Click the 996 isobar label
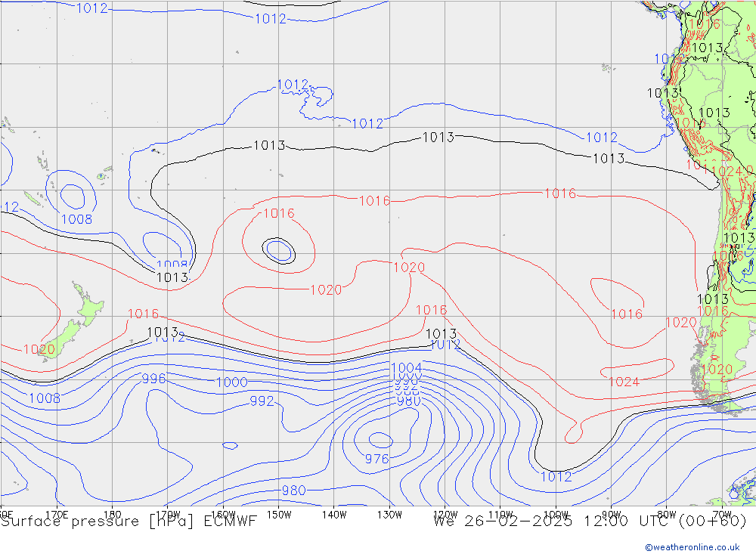The height and width of the screenshot is (554, 756). (153, 379)
